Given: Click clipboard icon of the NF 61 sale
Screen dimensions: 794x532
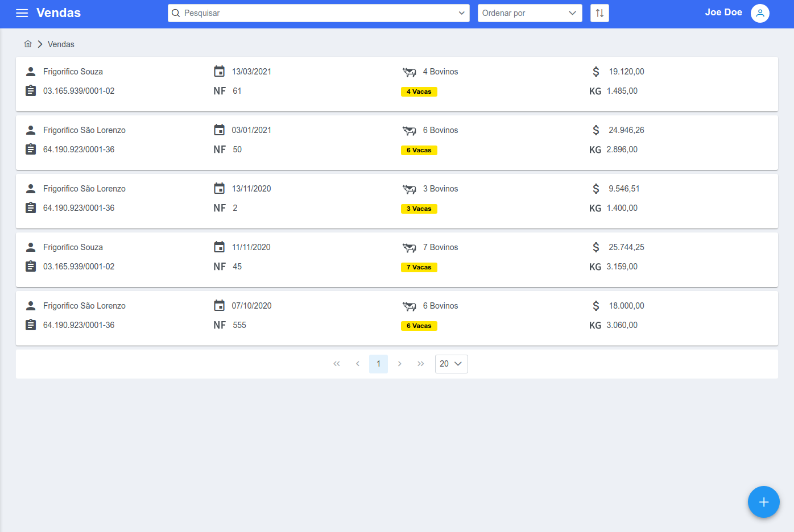Looking at the screenshot, I should tap(31, 91).
